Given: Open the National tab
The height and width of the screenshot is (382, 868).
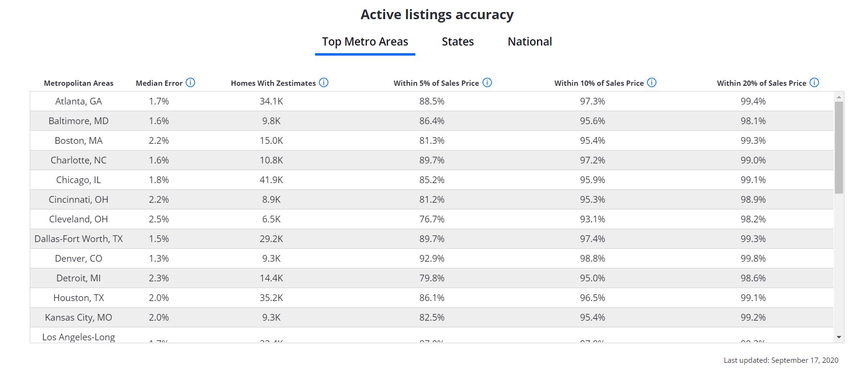Looking at the screenshot, I should pyautogui.click(x=529, y=42).
